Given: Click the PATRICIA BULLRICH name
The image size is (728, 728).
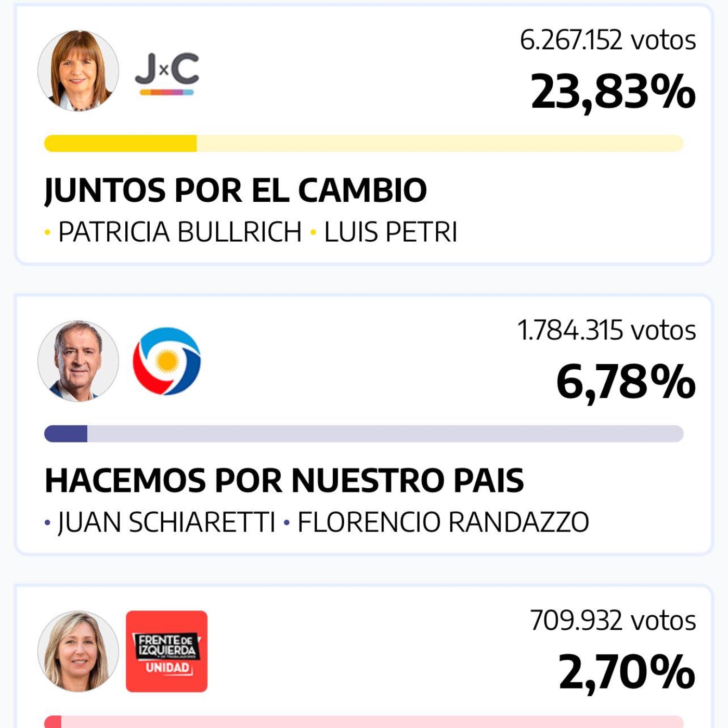Looking at the screenshot, I should point(179,232).
